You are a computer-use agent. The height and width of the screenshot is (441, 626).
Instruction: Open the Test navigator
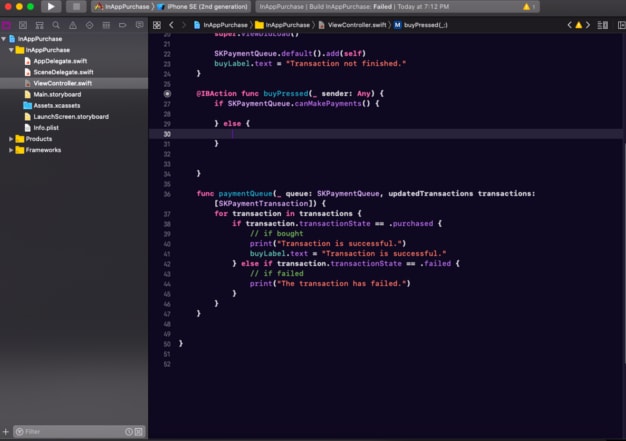[x=89, y=26]
